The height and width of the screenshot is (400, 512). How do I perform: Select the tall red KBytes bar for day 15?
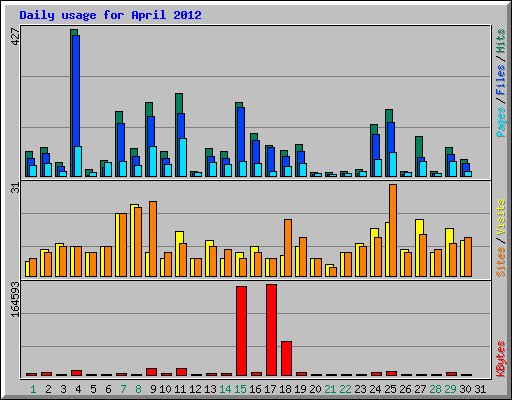(x=241, y=331)
